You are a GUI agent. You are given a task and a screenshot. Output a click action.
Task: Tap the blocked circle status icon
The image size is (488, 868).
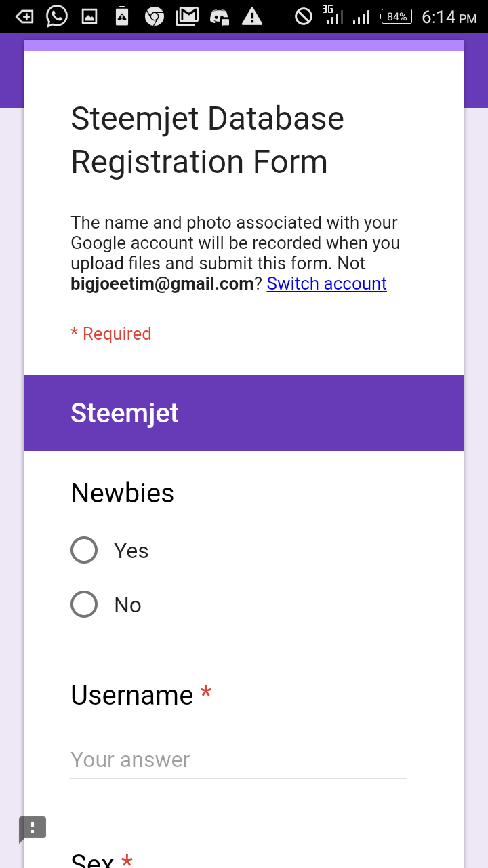click(303, 16)
